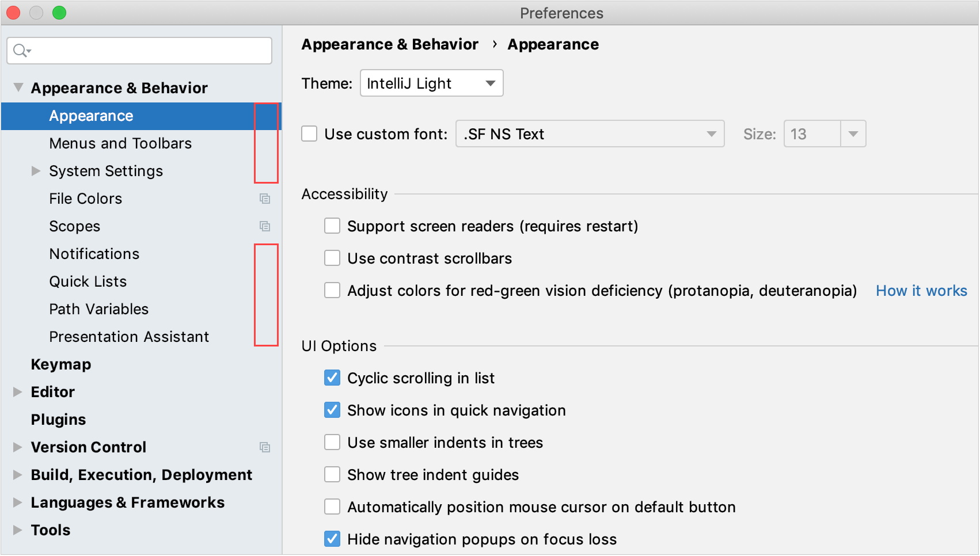
Task: Select Keymap in the sidebar
Action: click(60, 364)
